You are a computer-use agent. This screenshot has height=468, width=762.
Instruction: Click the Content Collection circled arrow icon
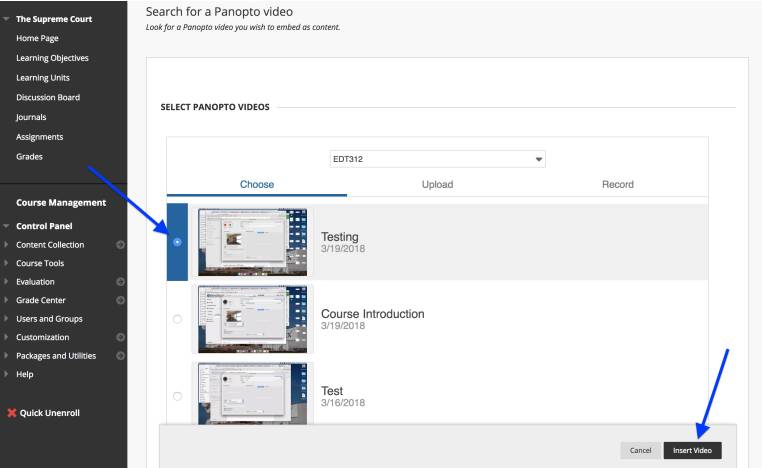coord(120,245)
